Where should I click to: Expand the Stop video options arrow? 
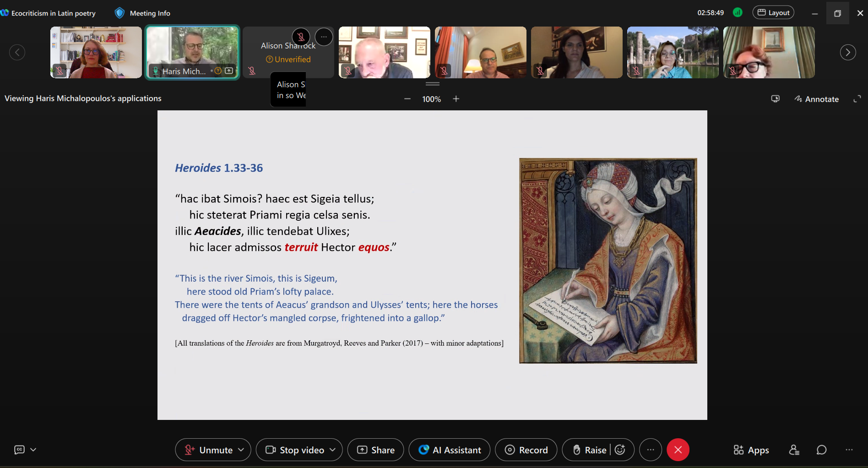click(x=333, y=450)
